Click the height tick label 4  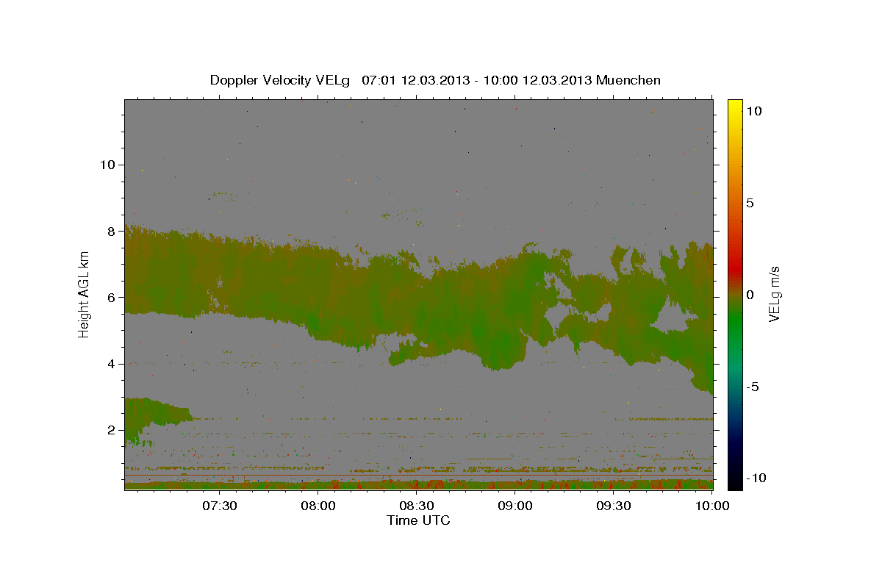coord(111,364)
